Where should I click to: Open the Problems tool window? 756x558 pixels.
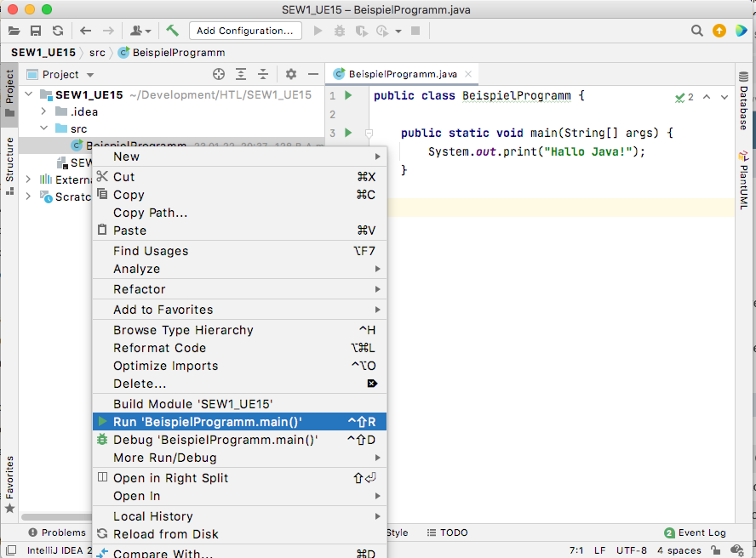click(x=57, y=532)
